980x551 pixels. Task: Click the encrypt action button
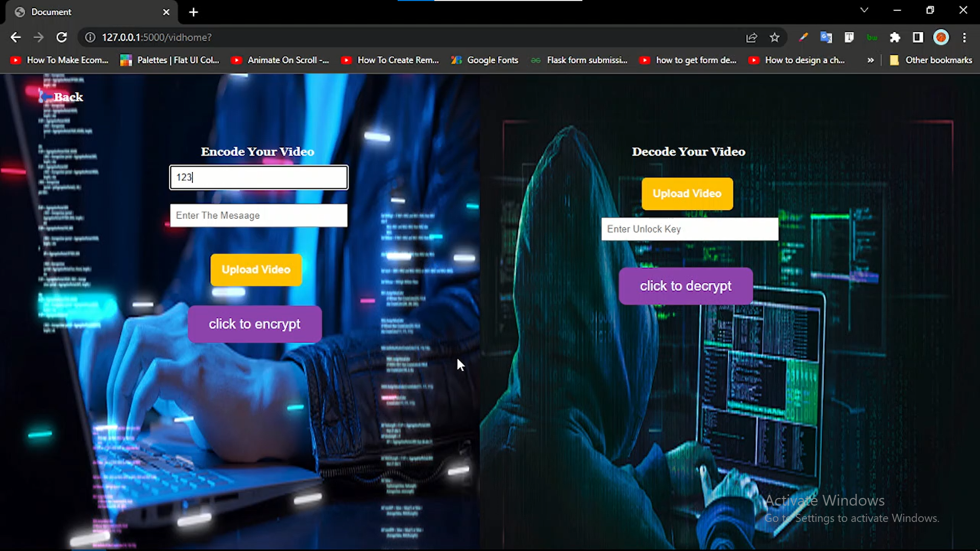click(x=254, y=323)
